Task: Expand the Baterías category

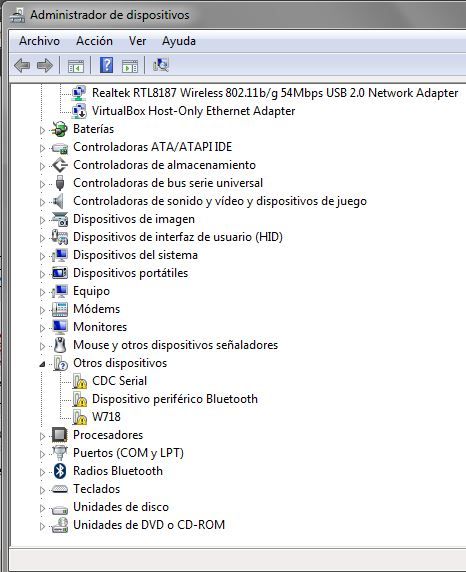Action: click(42, 130)
